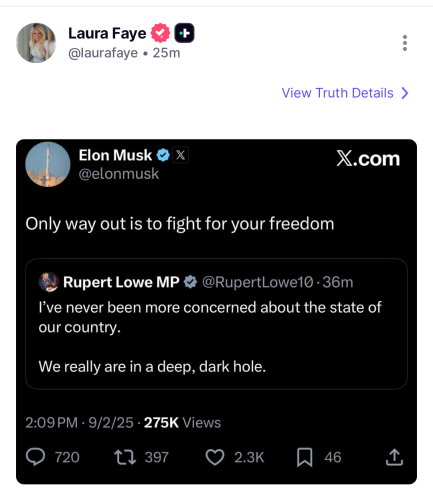Click the @elonmusk handle
This screenshot has height=500, width=433.
119,174
